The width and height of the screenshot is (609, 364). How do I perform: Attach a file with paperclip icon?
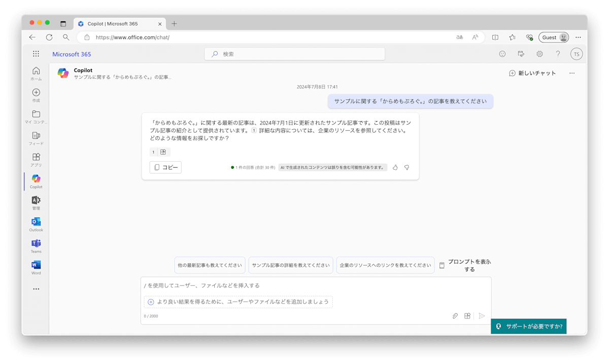pos(455,316)
